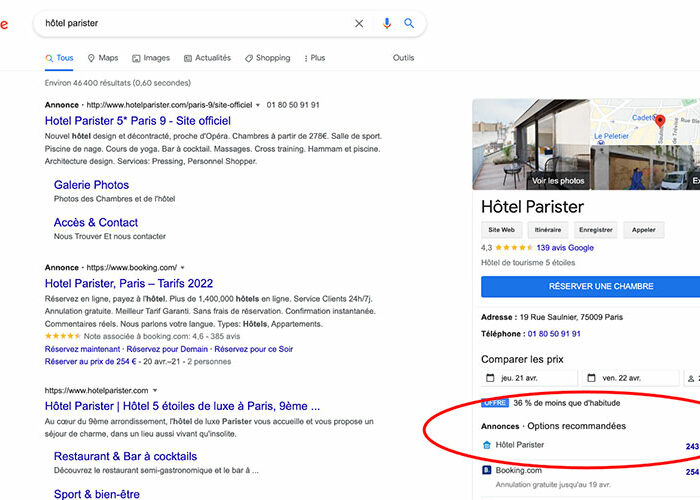The height and width of the screenshot is (500, 700).
Task: Open the check-in date jeu. 21 avr.
Action: 529,378
